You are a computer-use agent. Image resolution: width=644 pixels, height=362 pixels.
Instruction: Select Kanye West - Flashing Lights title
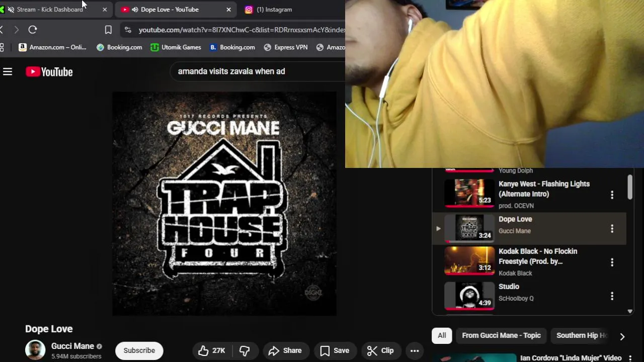pyautogui.click(x=544, y=189)
